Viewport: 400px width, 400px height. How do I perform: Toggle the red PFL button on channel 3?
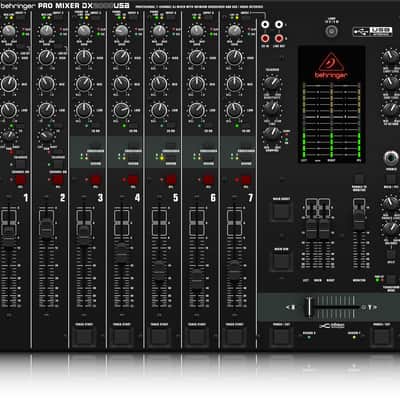tap(96, 180)
